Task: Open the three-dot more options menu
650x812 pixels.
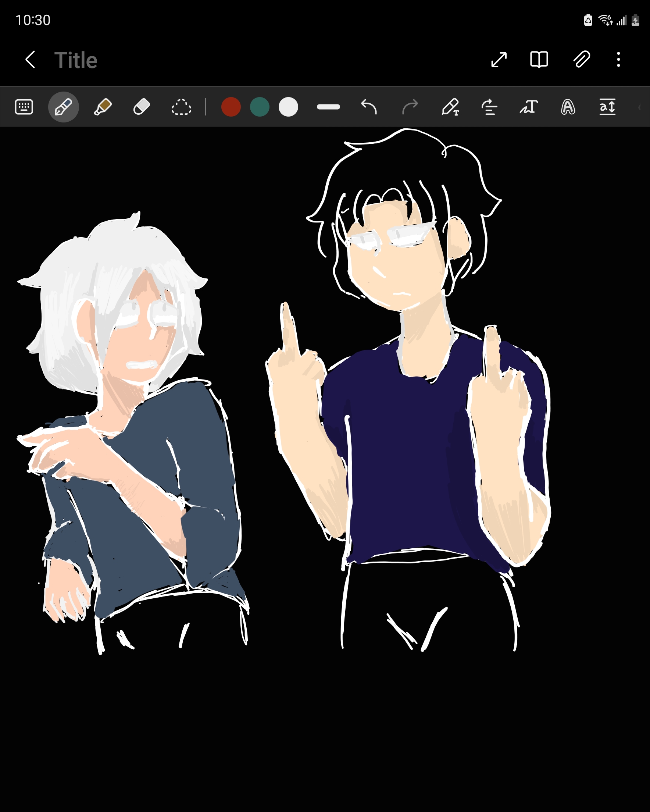Action: (x=618, y=60)
